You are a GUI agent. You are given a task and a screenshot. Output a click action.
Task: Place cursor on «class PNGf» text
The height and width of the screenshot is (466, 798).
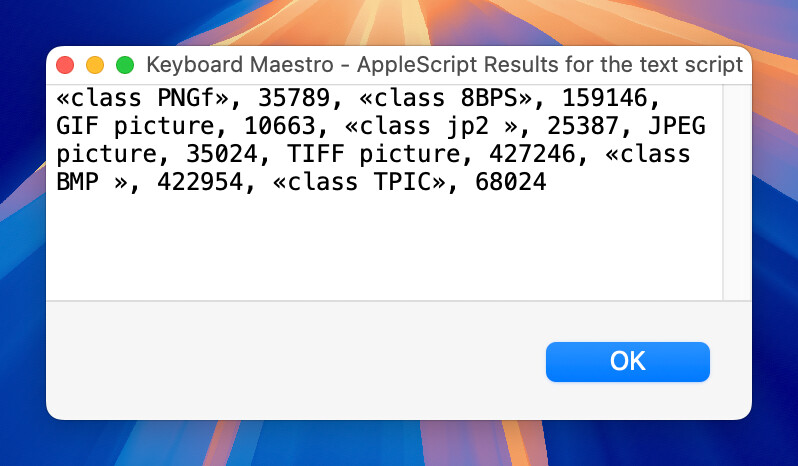click(x=142, y=98)
